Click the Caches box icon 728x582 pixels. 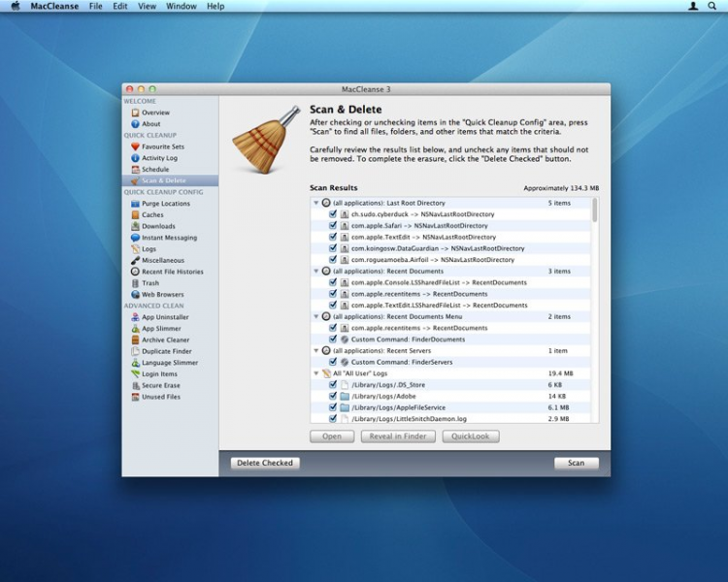[135, 215]
